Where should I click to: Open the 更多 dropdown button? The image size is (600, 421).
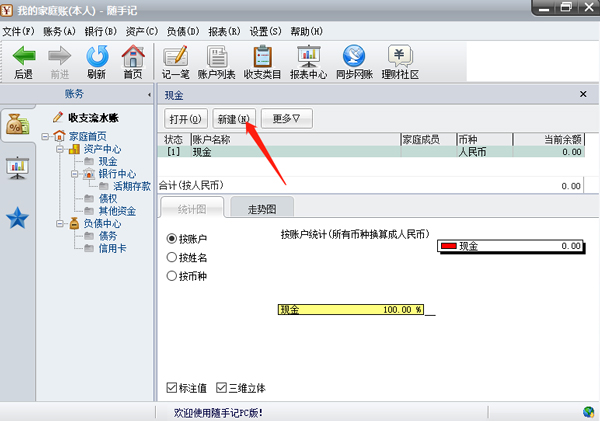(x=287, y=119)
